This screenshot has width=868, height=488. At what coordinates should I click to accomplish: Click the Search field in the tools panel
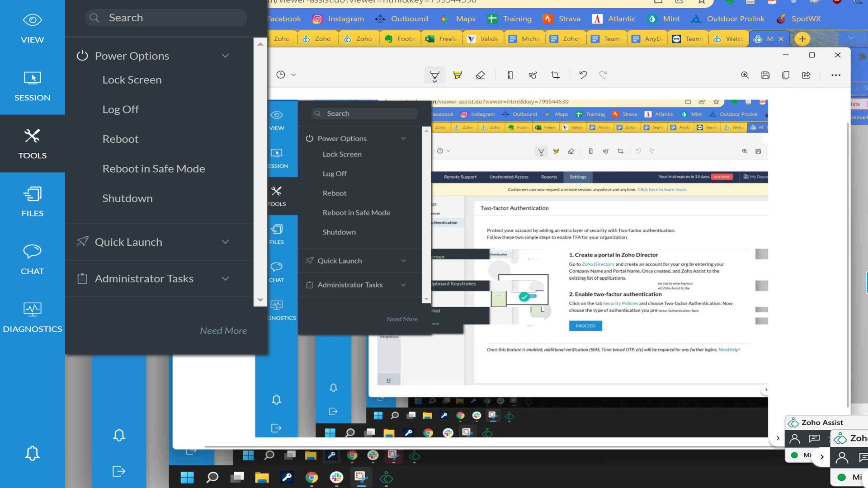click(x=165, y=18)
